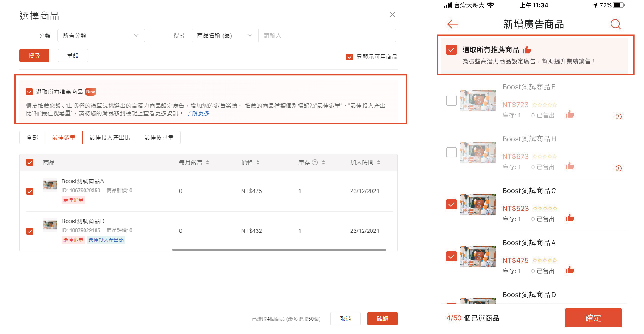
Task: Uncheck Boost測試商品A row in the table
Action: point(30,191)
